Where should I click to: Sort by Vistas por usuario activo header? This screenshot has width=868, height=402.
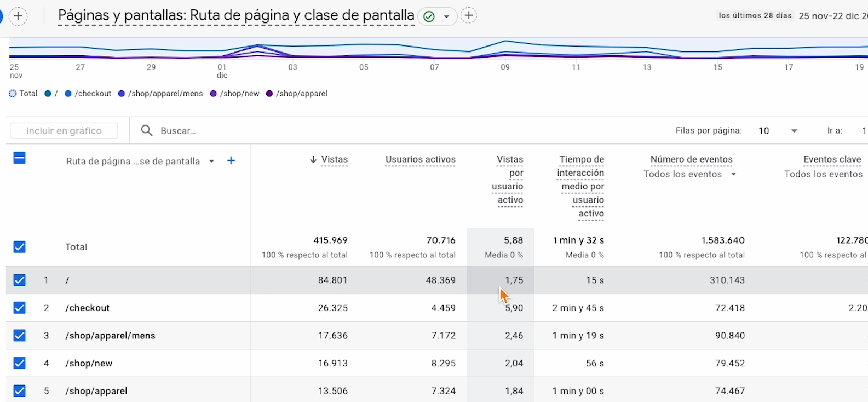[x=508, y=180]
